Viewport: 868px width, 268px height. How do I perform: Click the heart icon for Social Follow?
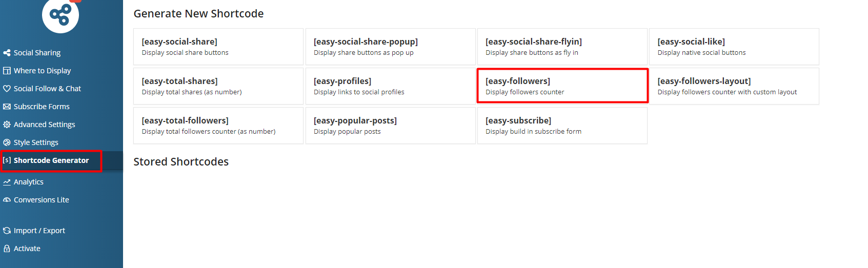point(7,89)
